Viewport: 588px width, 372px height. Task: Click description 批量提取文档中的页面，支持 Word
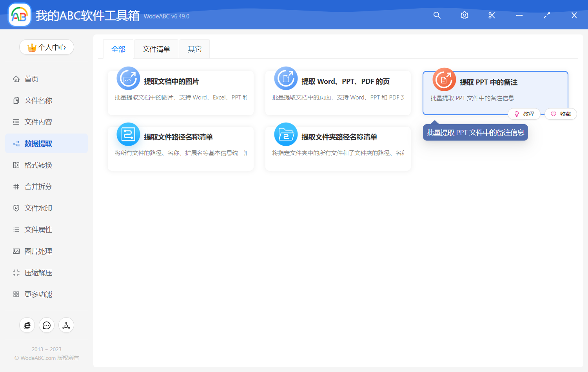pyautogui.click(x=338, y=98)
